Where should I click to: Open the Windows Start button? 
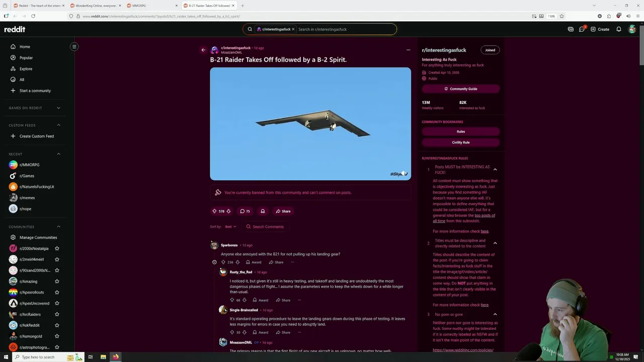pyautogui.click(x=6, y=357)
